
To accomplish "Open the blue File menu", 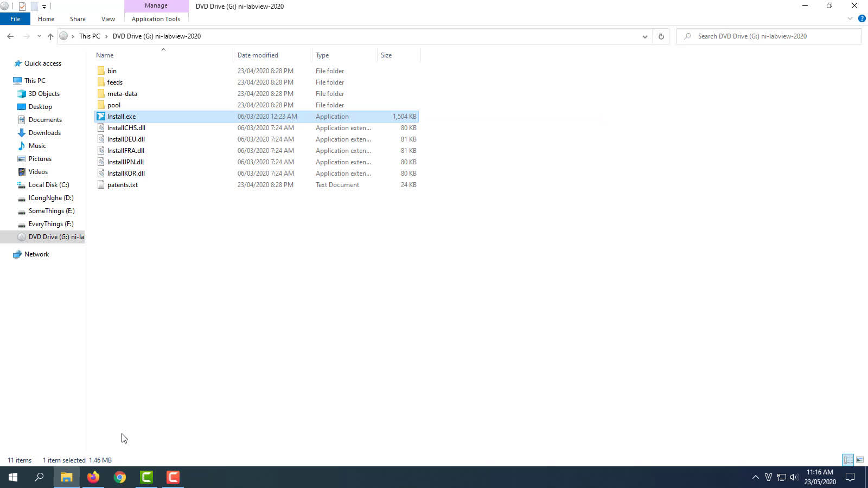I will click(15, 19).
